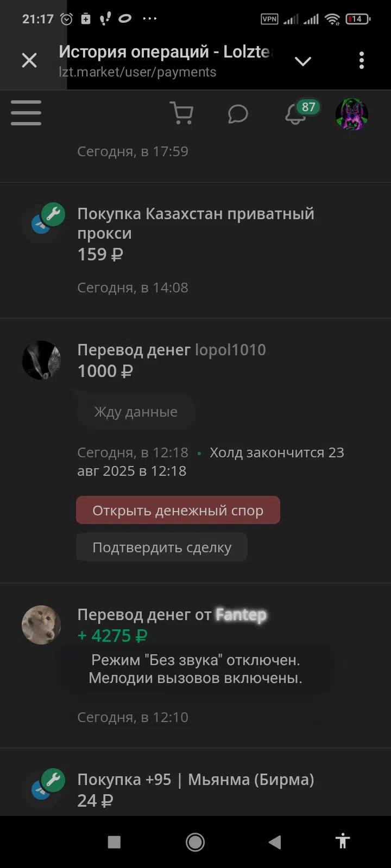The width and height of the screenshot is (391, 868).
Task: Open the blurred sender name after Перевод денег от
Action: click(x=241, y=615)
